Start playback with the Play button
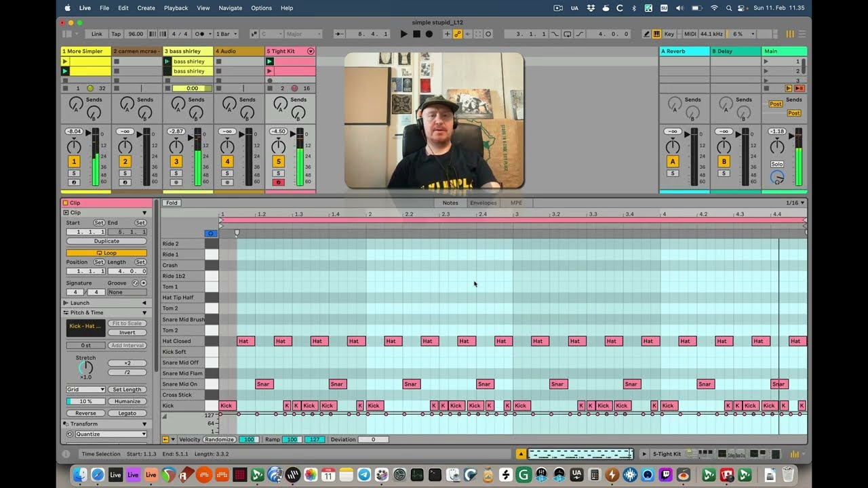Image resolution: width=868 pixels, height=488 pixels. (x=403, y=34)
